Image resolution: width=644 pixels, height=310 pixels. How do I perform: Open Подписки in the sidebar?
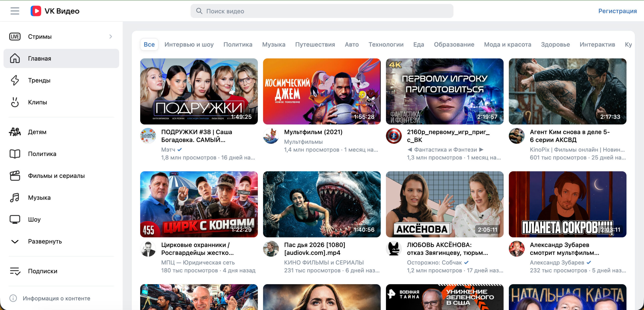pyautogui.click(x=61, y=271)
